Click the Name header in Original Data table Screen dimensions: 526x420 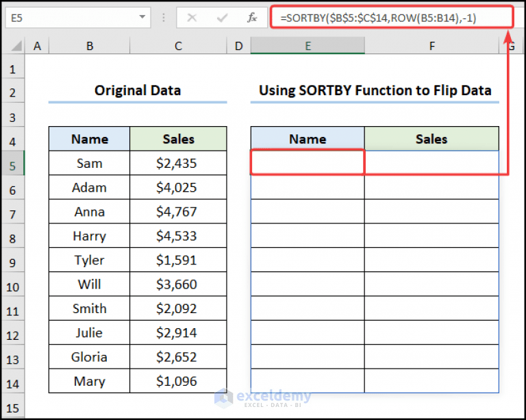pyautogui.click(x=90, y=139)
